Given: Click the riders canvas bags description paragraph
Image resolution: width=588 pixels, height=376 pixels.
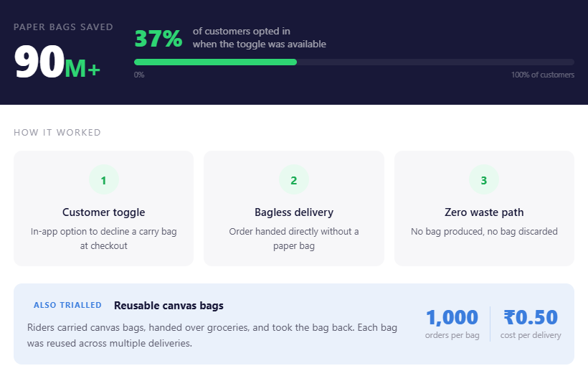Looking at the screenshot, I should [212, 335].
